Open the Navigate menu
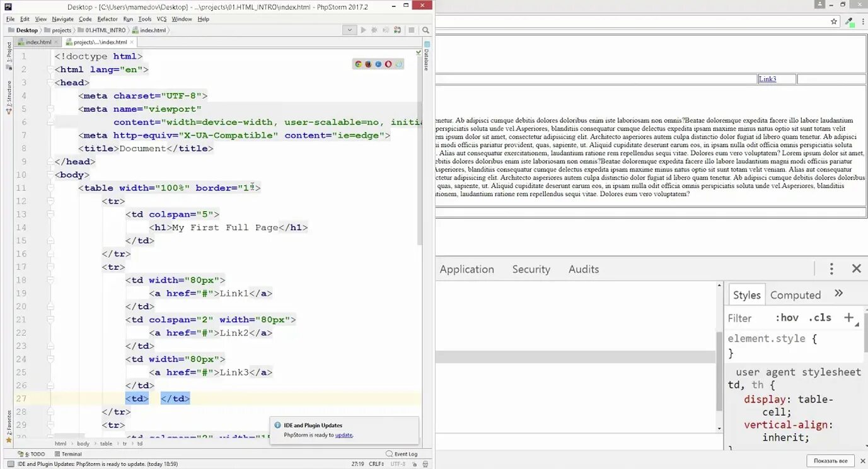 tap(62, 19)
